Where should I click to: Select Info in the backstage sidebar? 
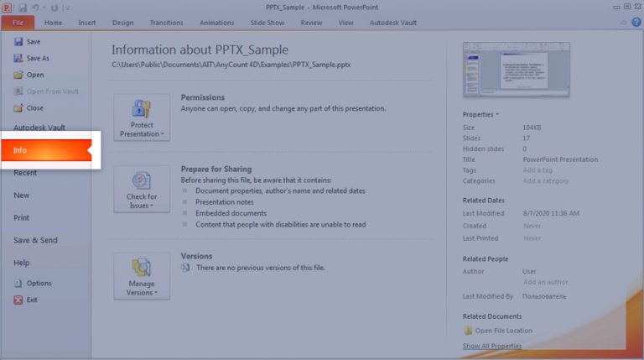coord(46,150)
